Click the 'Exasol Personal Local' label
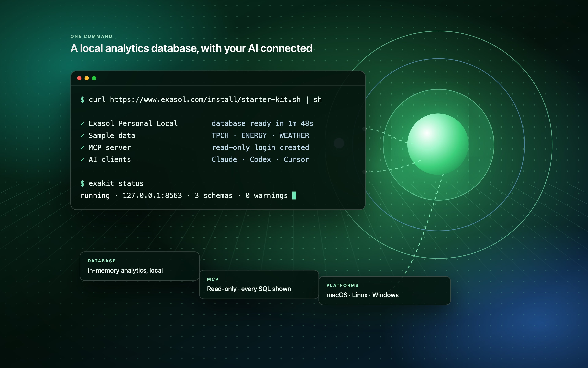This screenshot has height=368, width=588. (133, 123)
